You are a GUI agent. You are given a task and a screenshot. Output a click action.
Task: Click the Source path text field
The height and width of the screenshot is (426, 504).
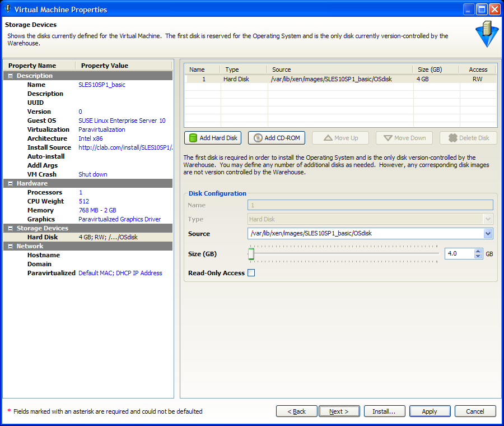[x=366, y=234]
